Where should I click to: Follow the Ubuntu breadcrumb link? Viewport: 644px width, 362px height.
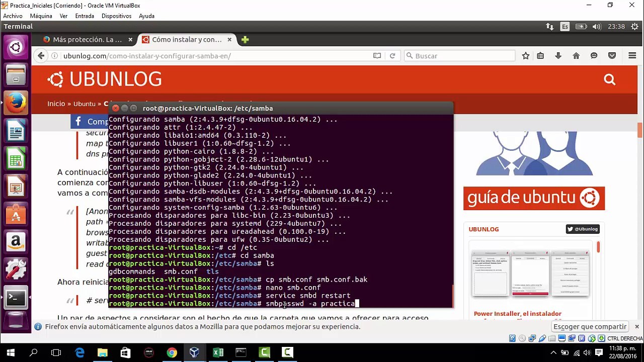(84, 104)
